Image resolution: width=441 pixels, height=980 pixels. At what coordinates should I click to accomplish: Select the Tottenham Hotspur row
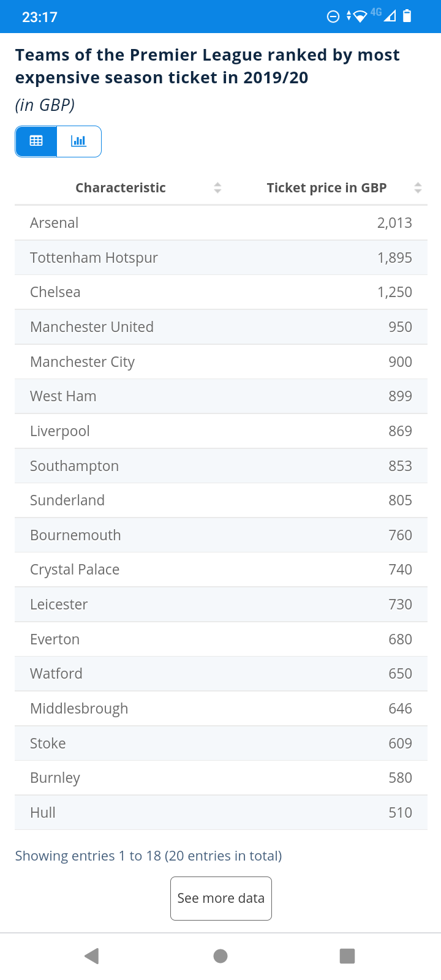[x=221, y=258]
